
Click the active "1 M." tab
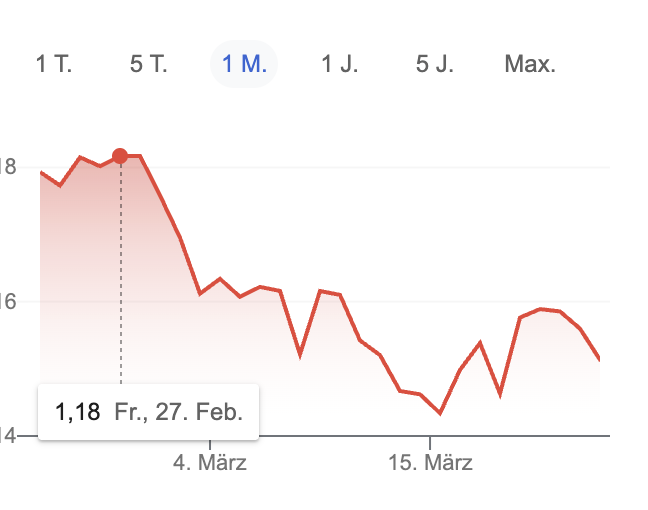coord(244,65)
